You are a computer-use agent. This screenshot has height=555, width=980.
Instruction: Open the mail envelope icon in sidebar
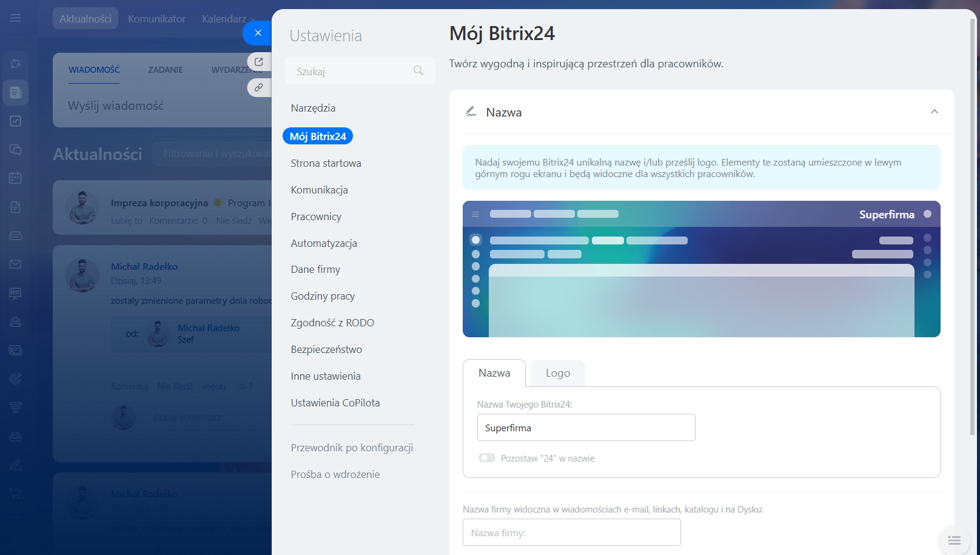16,264
